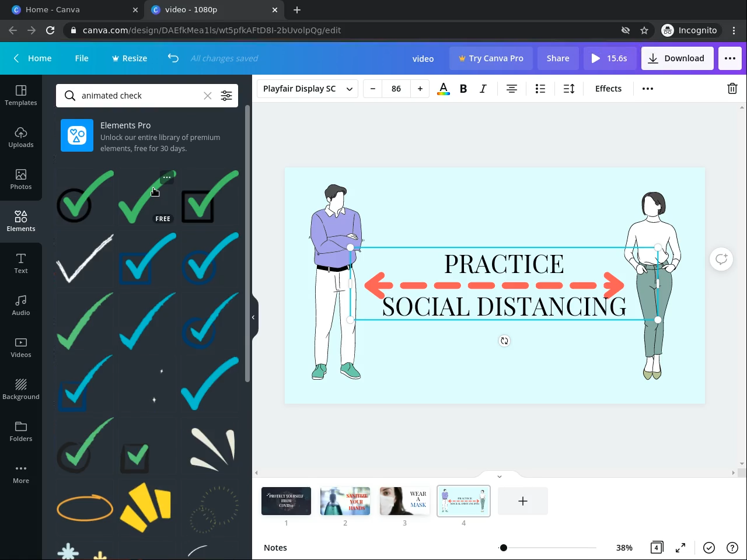This screenshot has height=560, width=747.
Task: Open the Background sidebar panel
Action: point(21,389)
